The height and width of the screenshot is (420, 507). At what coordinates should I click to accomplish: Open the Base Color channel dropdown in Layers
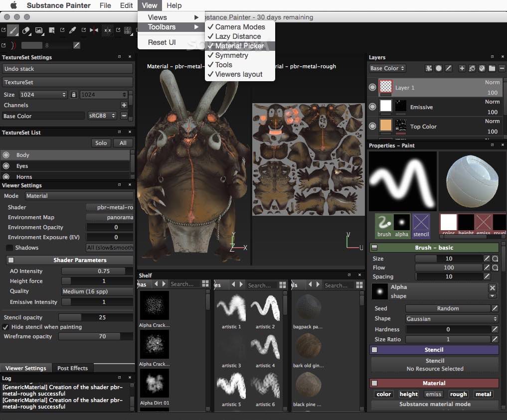(387, 68)
